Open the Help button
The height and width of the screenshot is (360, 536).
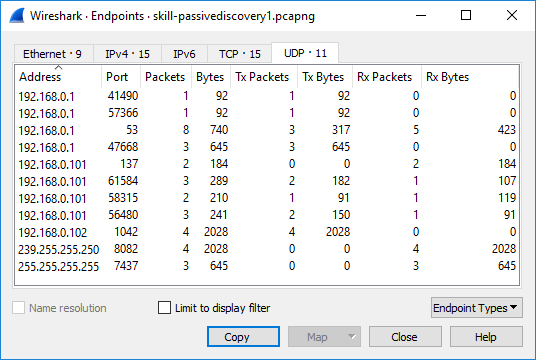486,337
